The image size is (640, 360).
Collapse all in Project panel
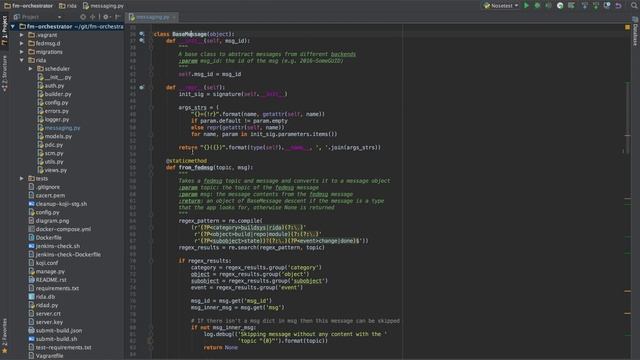(93, 17)
